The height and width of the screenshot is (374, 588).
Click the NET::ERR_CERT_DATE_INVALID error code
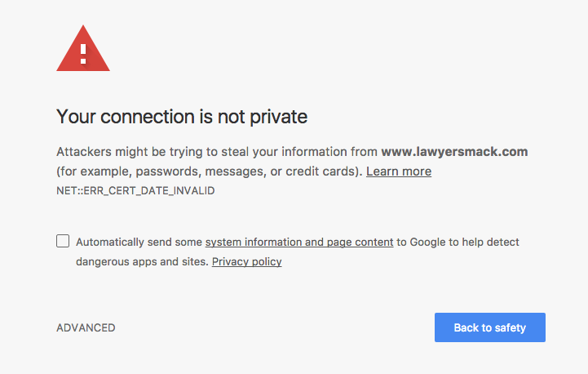[135, 191]
